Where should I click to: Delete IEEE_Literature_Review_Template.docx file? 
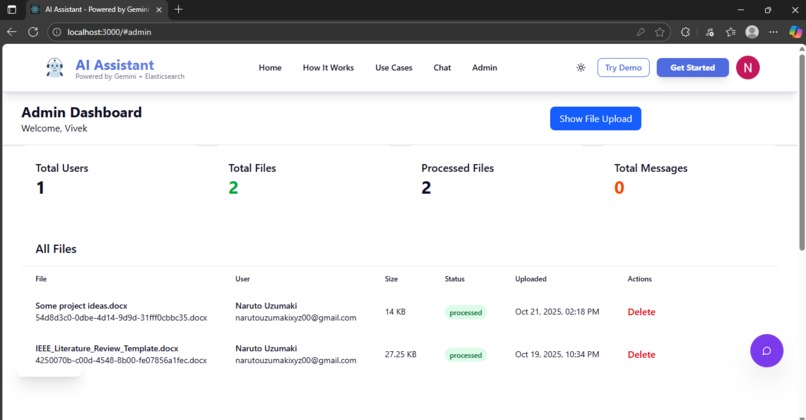tap(641, 355)
